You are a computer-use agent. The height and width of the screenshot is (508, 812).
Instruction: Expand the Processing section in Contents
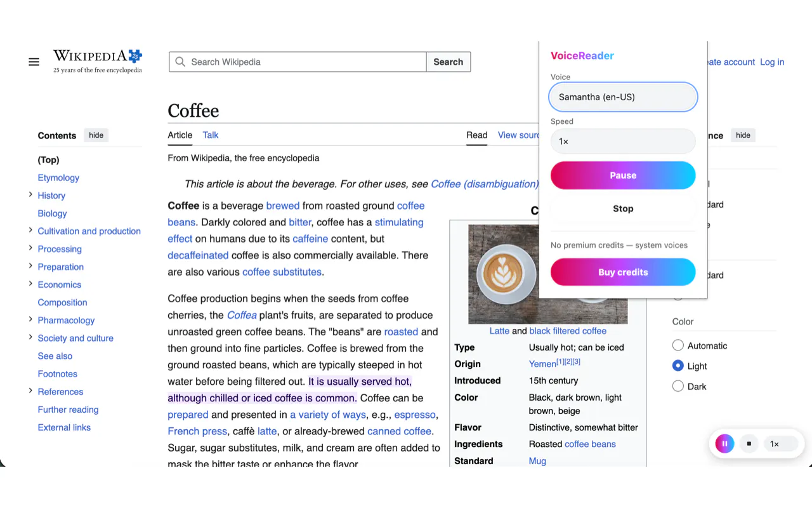30,248
